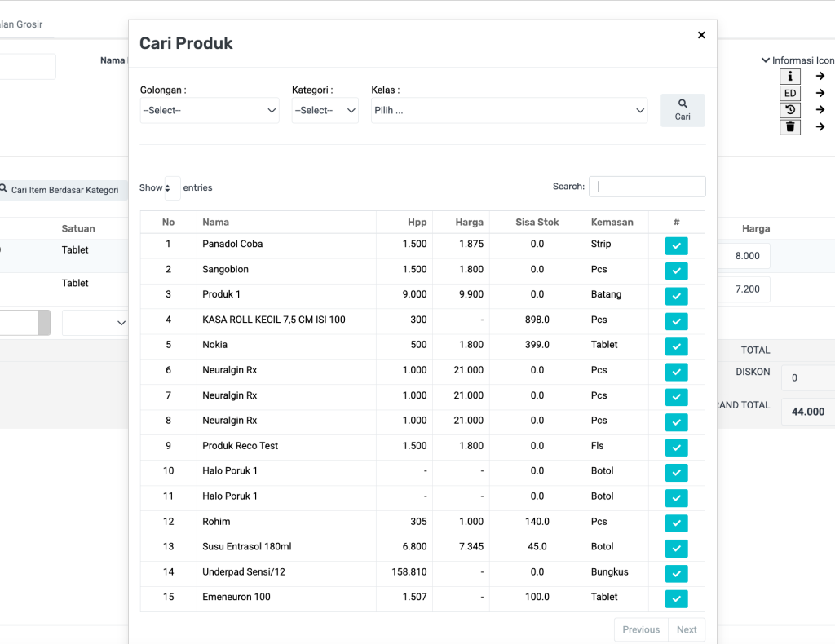
Task: Tick the checkmark for Sangobion row
Action: pos(676,271)
